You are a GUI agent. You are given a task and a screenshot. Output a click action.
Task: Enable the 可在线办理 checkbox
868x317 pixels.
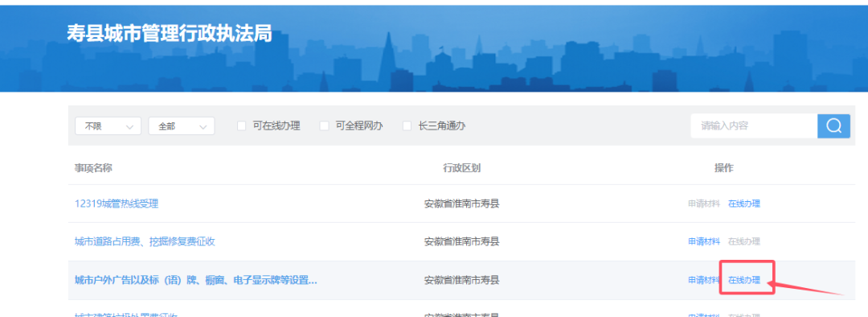pyautogui.click(x=241, y=126)
